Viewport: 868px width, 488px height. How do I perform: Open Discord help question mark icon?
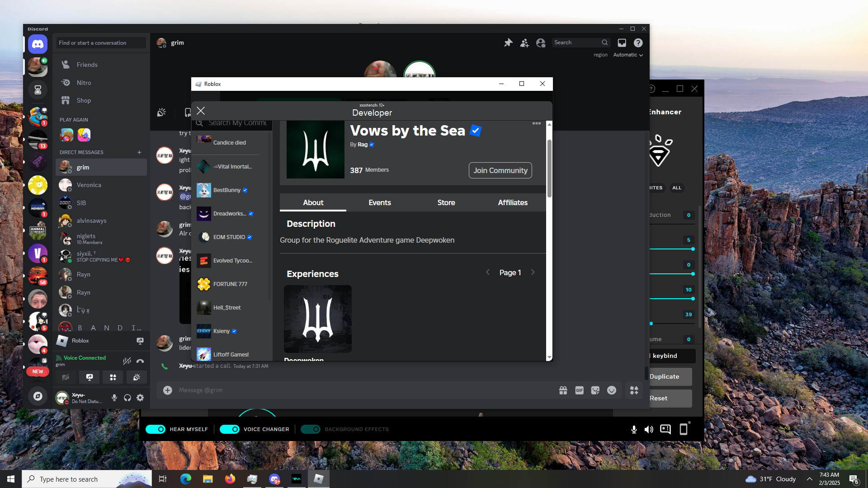coord(638,42)
